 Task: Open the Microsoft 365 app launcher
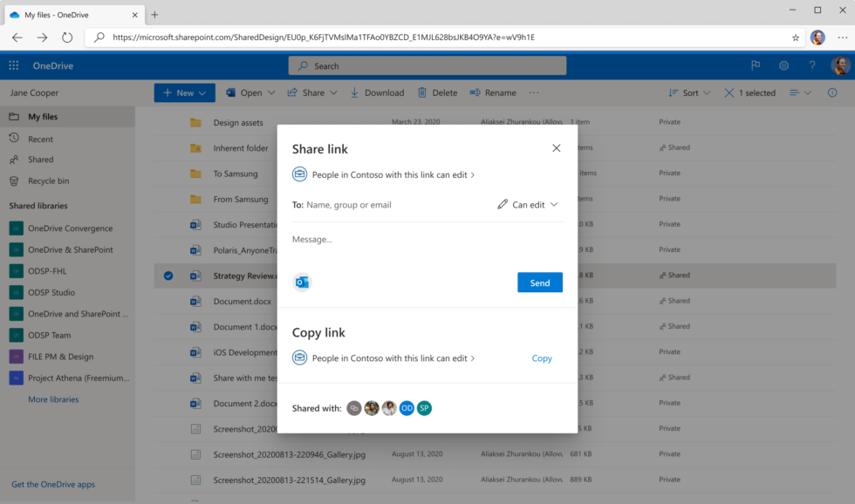tap(13, 65)
